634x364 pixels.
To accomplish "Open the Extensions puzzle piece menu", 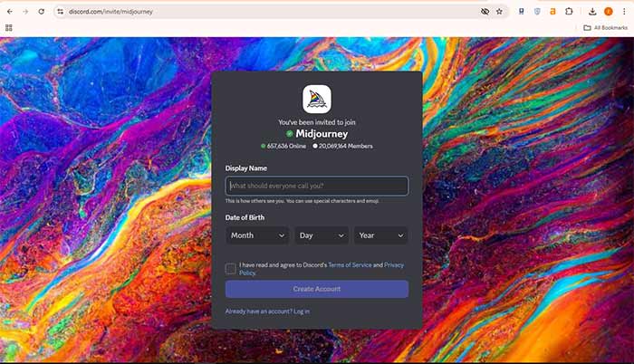I will [x=569, y=12].
